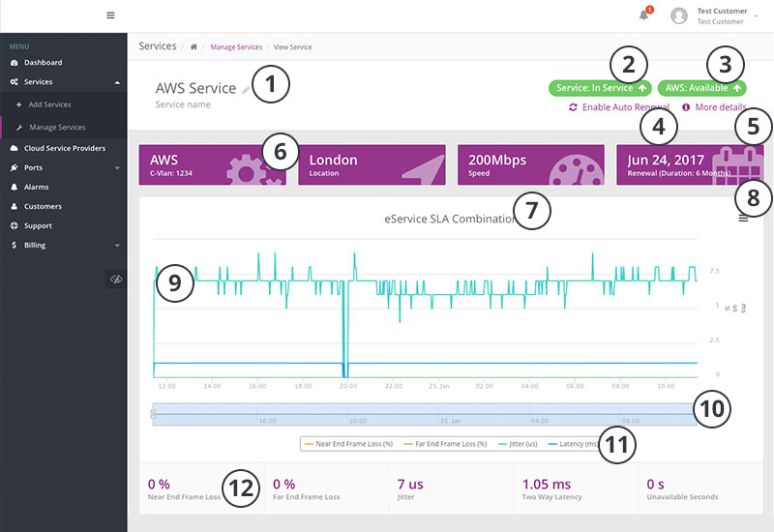774x532 pixels.
Task: Click the wrench icon beside Manage Services
Action: point(19,128)
